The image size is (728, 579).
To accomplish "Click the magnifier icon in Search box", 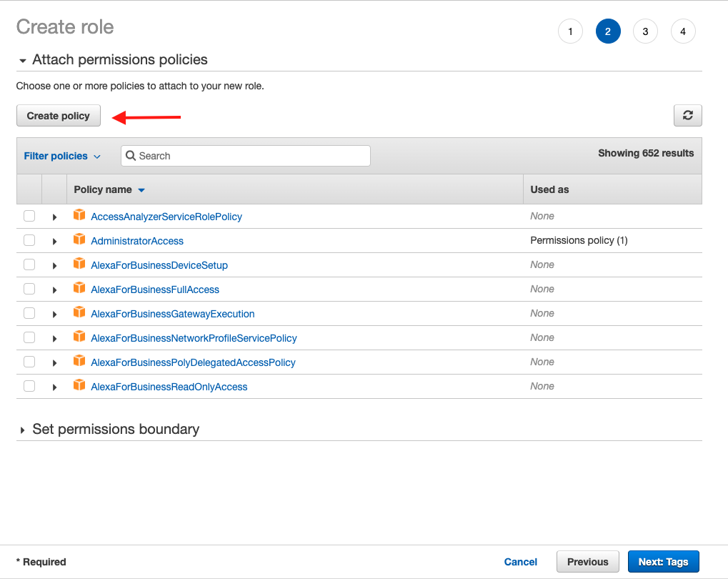I will [x=131, y=156].
